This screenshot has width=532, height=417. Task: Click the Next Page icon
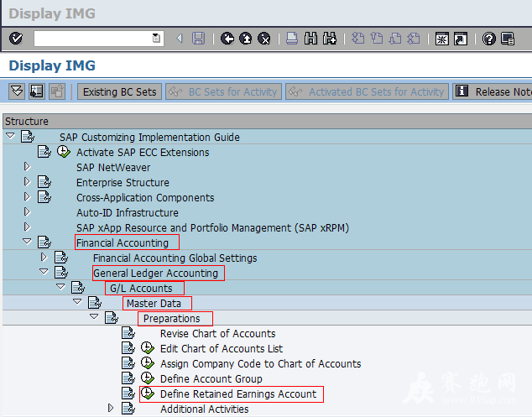(x=395, y=39)
